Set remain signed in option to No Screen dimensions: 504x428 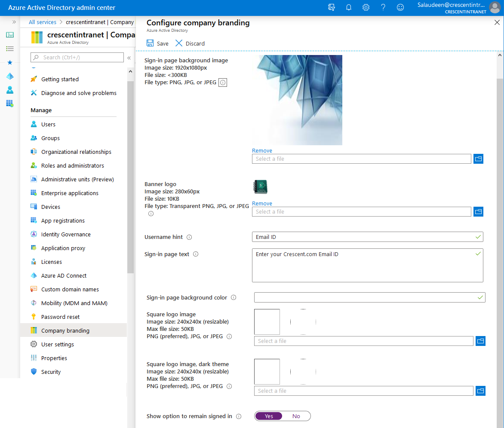coord(296,416)
